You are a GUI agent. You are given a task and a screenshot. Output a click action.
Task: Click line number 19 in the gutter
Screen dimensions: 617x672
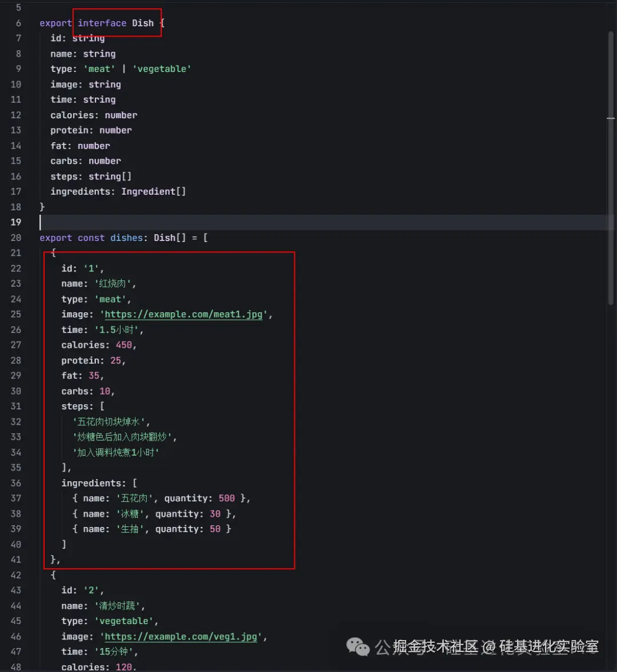(x=15, y=222)
